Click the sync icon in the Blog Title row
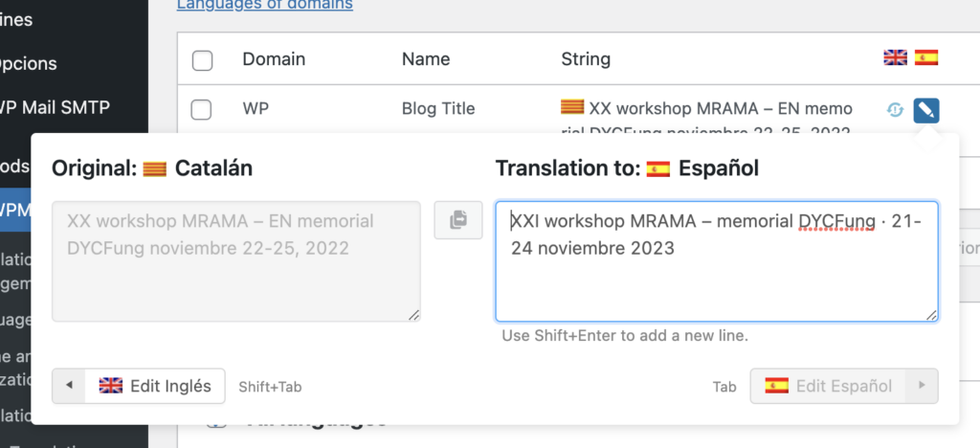The image size is (980, 448). (x=895, y=110)
